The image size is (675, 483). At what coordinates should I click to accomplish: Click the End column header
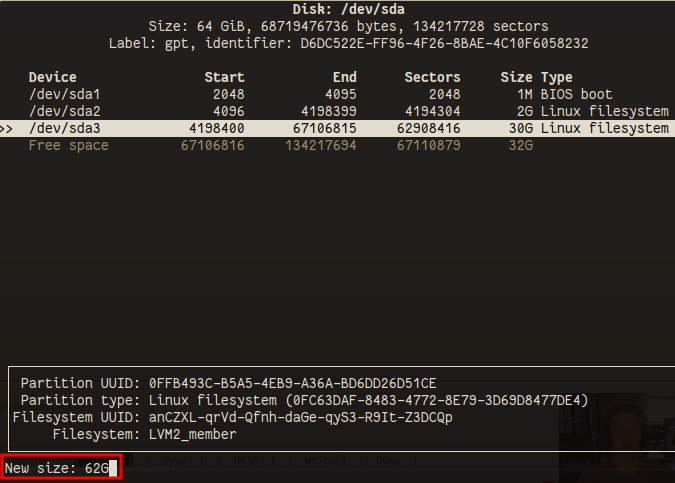344,77
